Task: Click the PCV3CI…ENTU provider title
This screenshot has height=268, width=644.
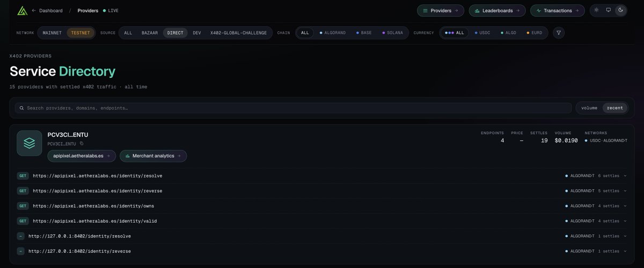Action: click(x=68, y=135)
